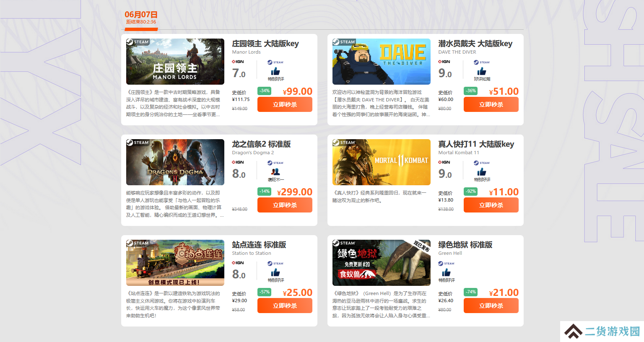Click IGN score 7.0 on Manor Lords

click(x=239, y=73)
